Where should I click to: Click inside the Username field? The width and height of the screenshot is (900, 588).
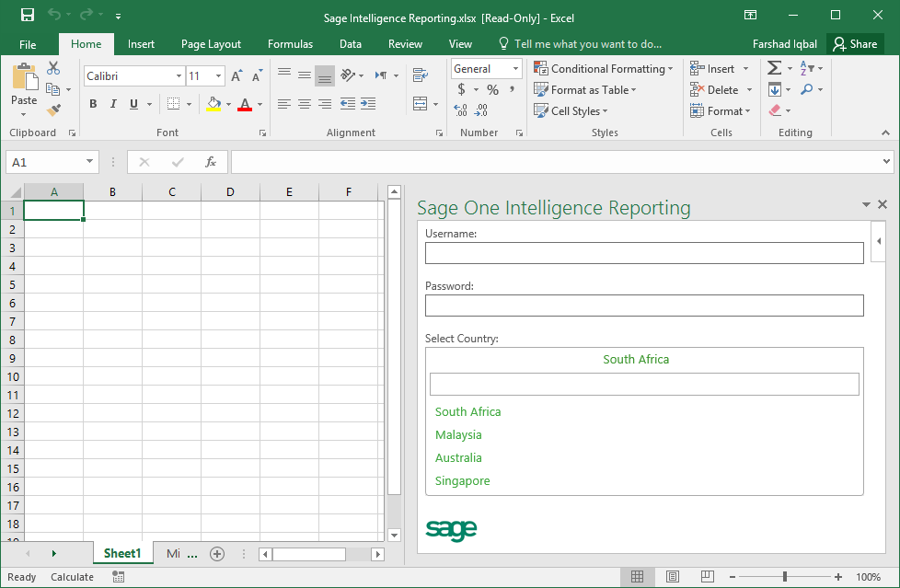644,253
